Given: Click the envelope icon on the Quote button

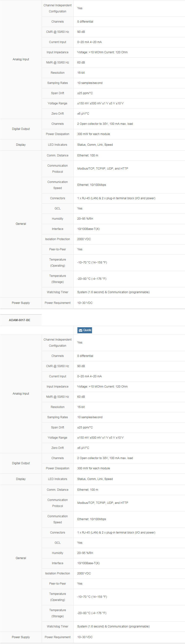Looking at the screenshot, I should click(x=81, y=330).
